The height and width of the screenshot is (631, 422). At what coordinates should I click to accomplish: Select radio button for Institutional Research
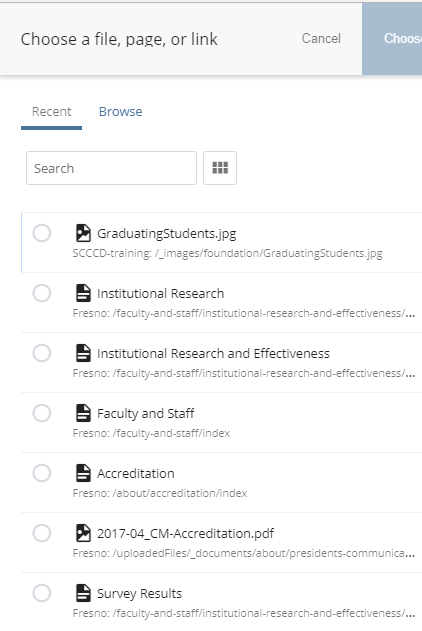pos(42,293)
